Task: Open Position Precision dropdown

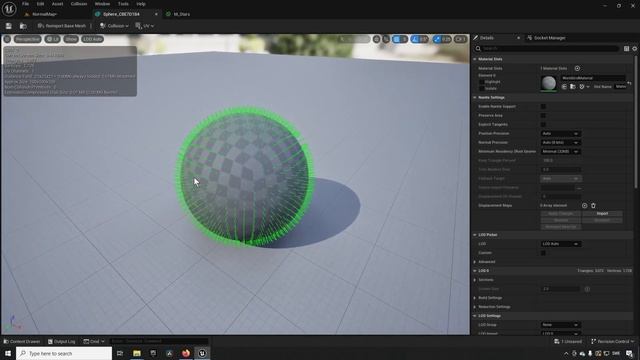Action: click(560, 133)
